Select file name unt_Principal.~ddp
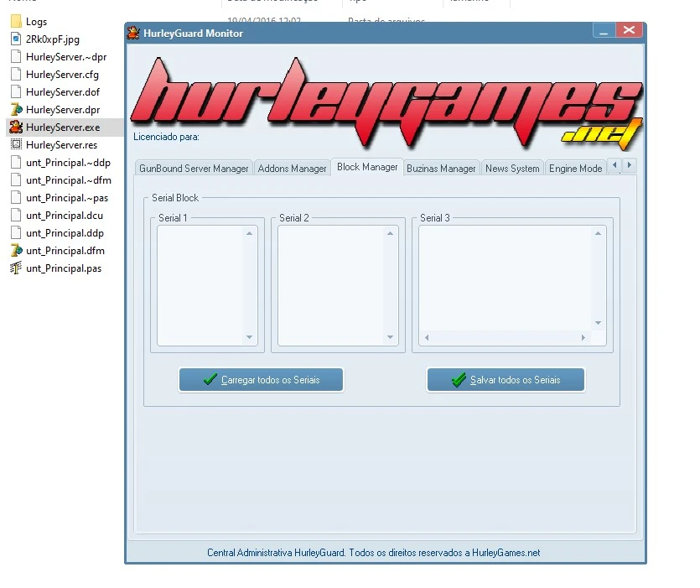The height and width of the screenshot is (588, 700). pos(68,163)
